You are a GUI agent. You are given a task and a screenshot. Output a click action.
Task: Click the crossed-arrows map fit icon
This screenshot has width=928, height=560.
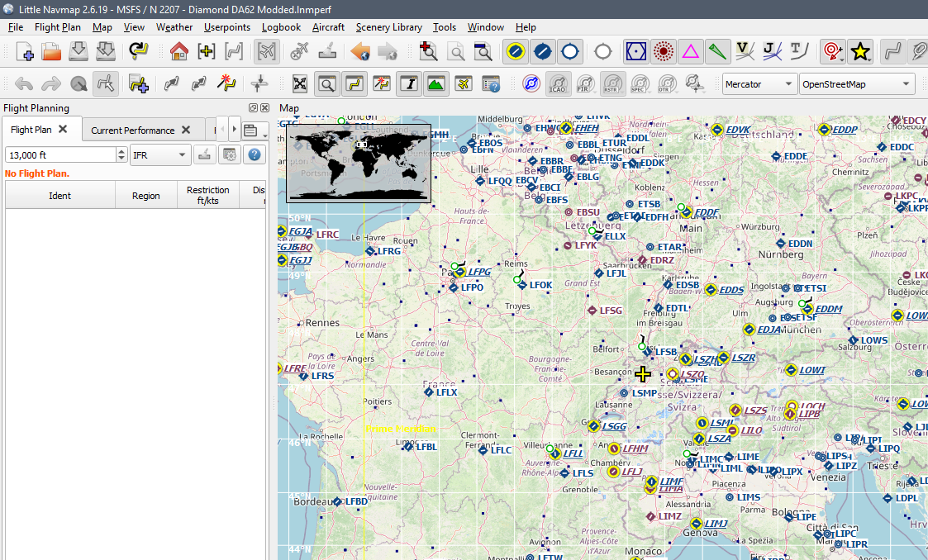[x=300, y=84]
